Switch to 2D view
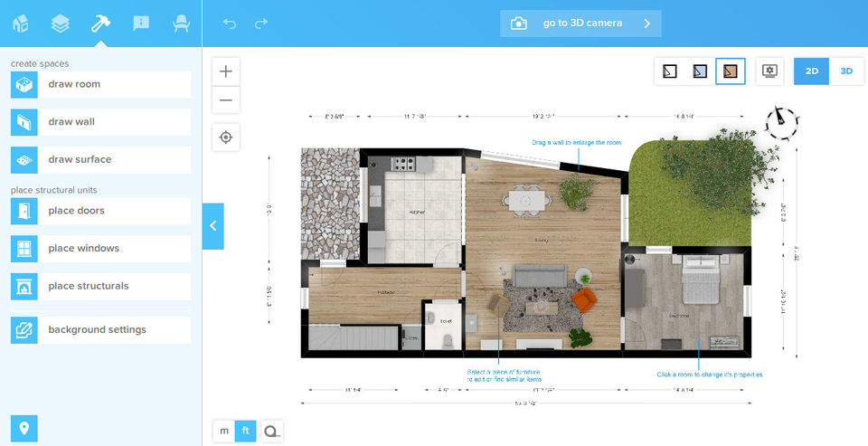The image size is (868, 446). pyautogui.click(x=812, y=71)
